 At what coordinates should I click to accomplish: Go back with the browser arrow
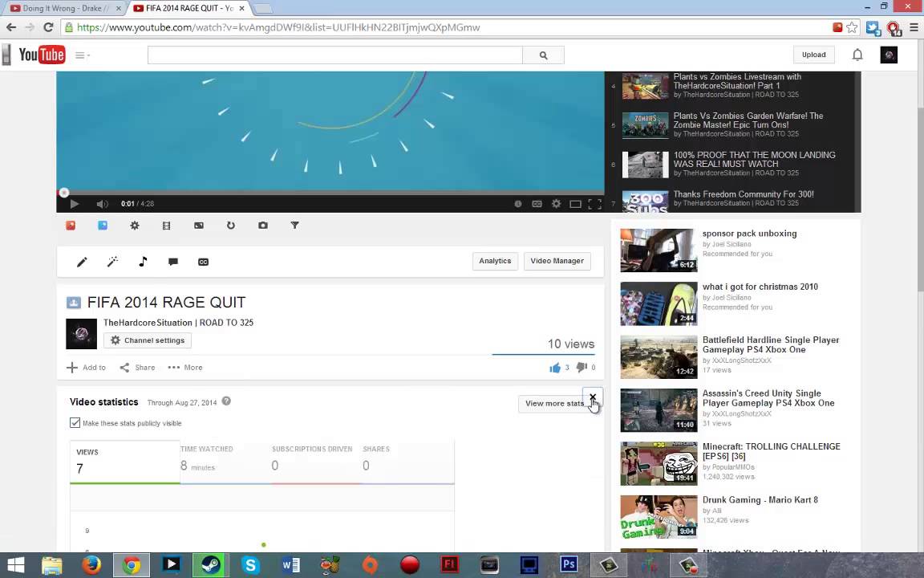tap(11, 27)
